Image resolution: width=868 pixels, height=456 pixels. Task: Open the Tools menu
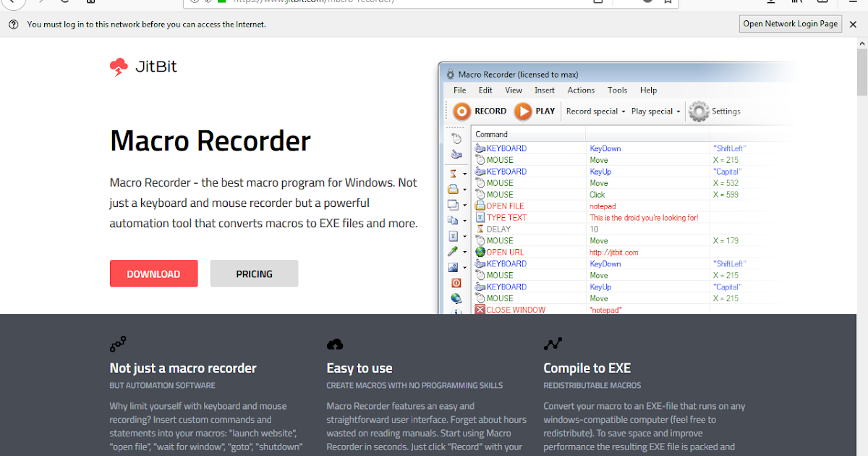point(618,90)
